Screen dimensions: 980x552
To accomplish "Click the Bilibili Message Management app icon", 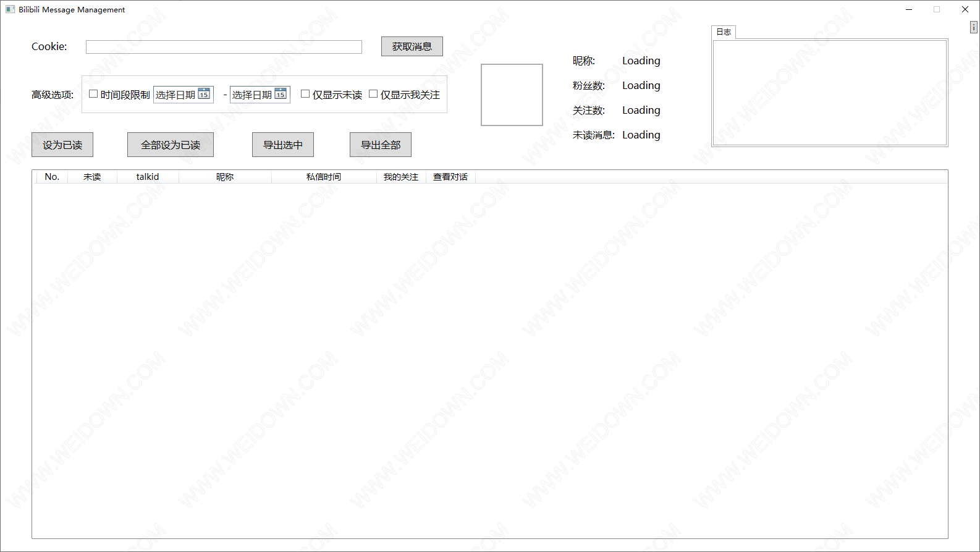I will click(10, 9).
